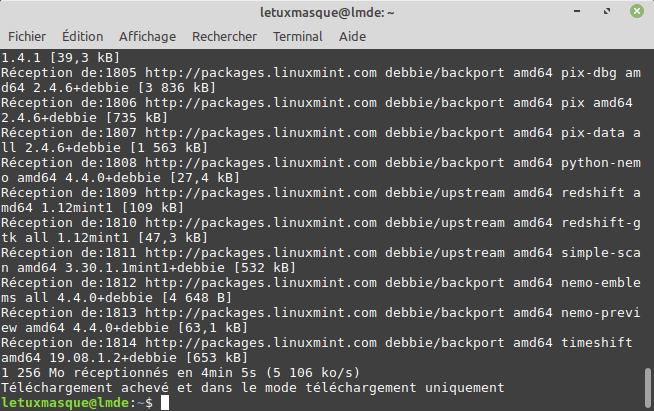Image resolution: width=654 pixels, height=411 pixels.
Task: Click the linuxmint URL on the Réception de:1806 line
Action: pyautogui.click(x=260, y=103)
